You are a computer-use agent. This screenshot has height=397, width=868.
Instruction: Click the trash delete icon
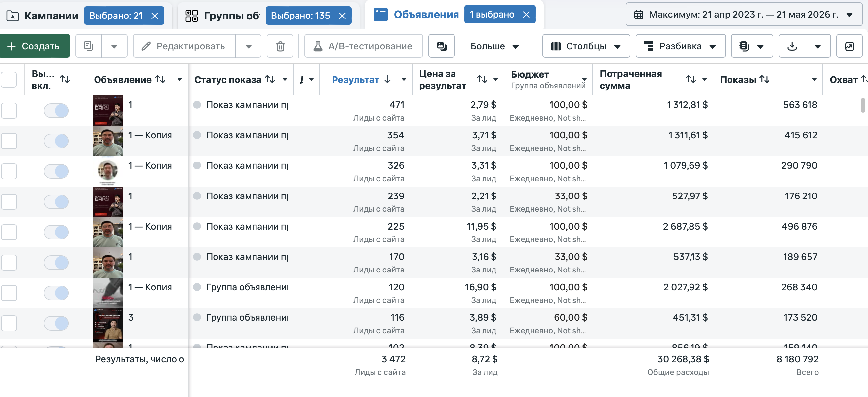point(280,46)
